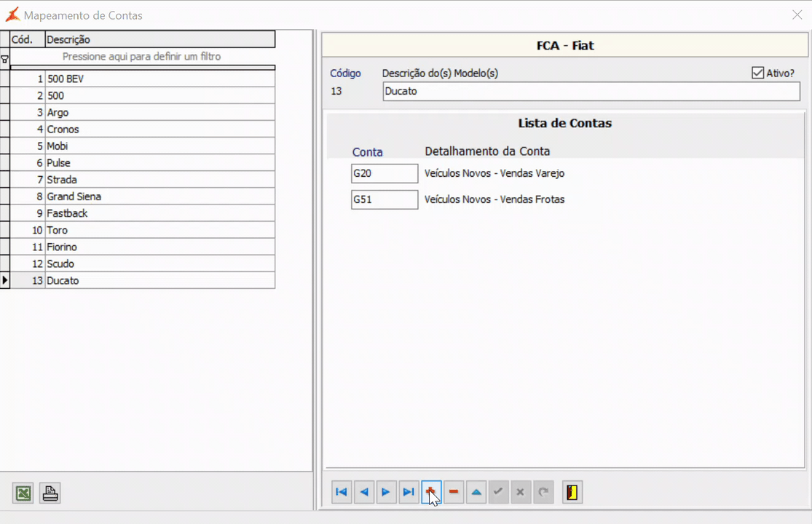
Task: Delete record with minus button
Action: pyautogui.click(x=454, y=492)
